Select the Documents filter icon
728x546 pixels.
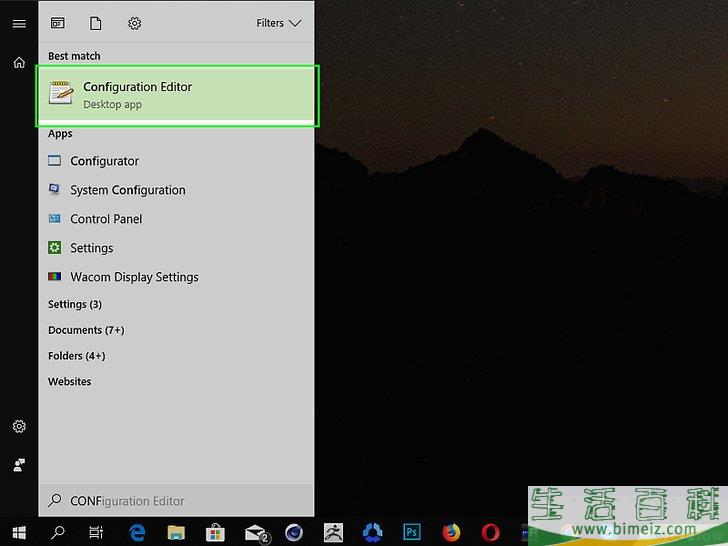(x=96, y=23)
